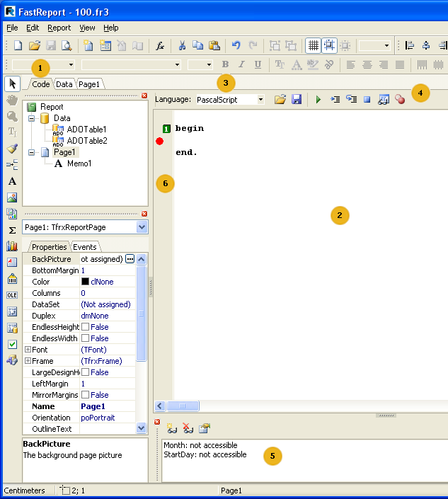This screenshot has width=448, height=499.
Task: Click the Run script play icon
Action: tap(318, 100)
